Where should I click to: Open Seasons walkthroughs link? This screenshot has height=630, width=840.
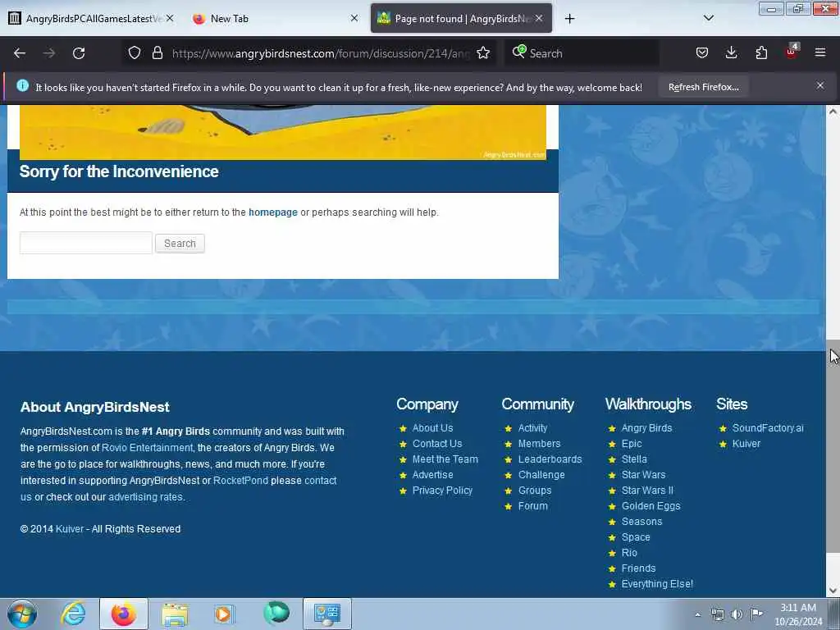pyautogui.click(x=641, y=521)
